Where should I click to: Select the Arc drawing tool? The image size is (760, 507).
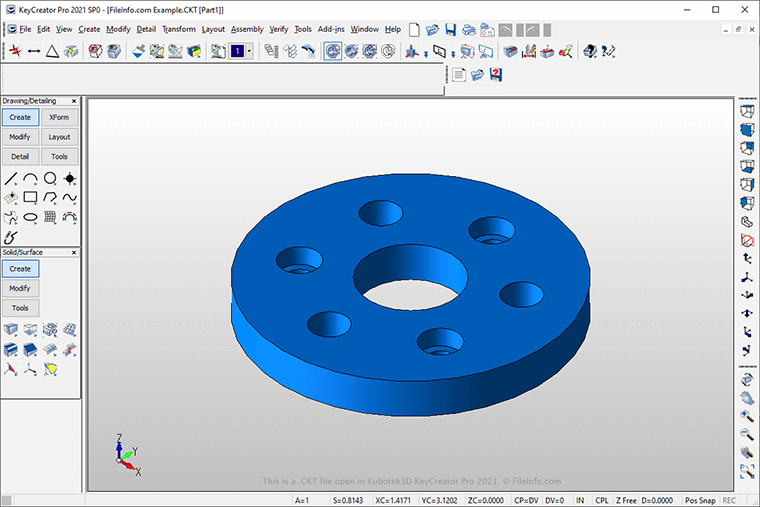tap(30, 179)
